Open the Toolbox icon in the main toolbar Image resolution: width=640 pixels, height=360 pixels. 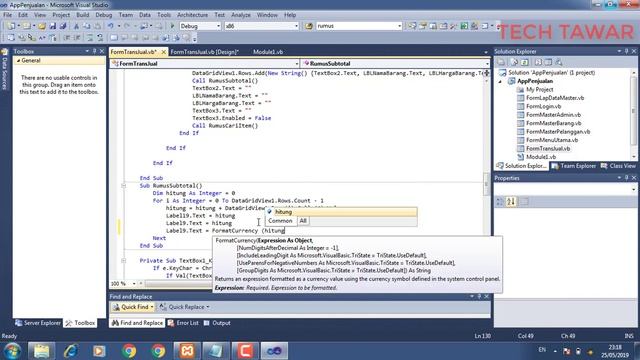coord(453,26)
